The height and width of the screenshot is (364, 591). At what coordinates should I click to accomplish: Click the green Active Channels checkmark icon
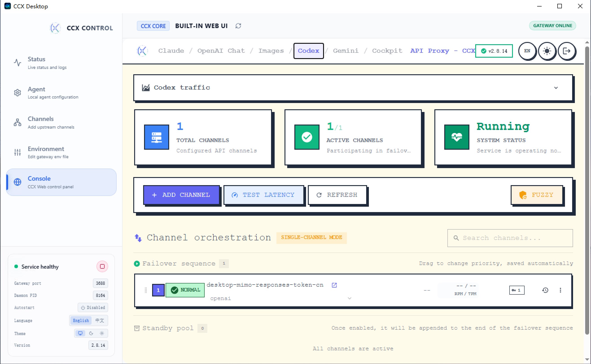tap(307, 137)
